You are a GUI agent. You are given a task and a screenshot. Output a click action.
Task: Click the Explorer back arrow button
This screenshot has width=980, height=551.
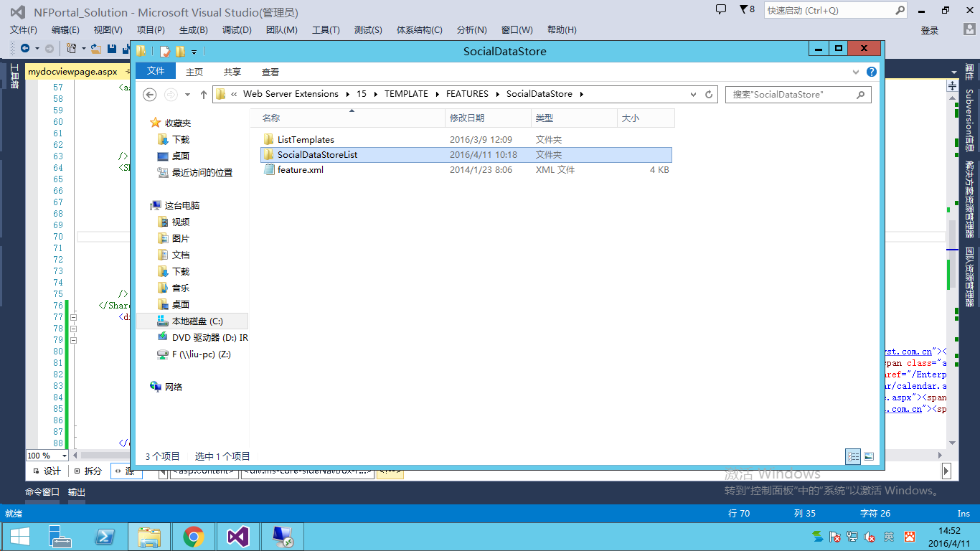pos(150,94)
